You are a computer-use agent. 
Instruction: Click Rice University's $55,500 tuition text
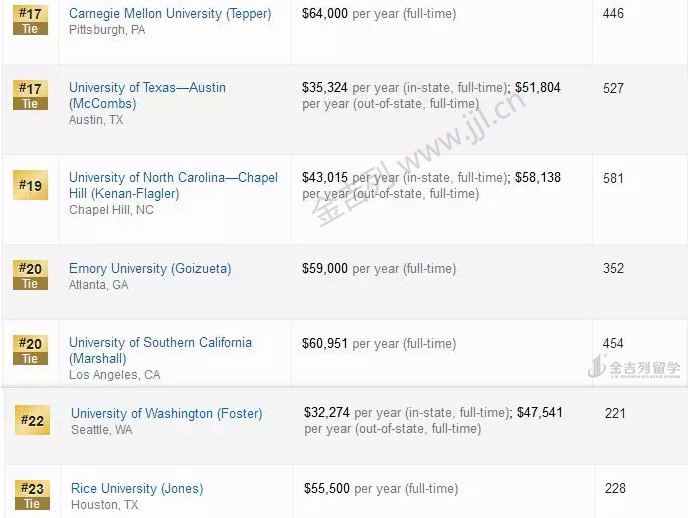[x=327, y=489]
